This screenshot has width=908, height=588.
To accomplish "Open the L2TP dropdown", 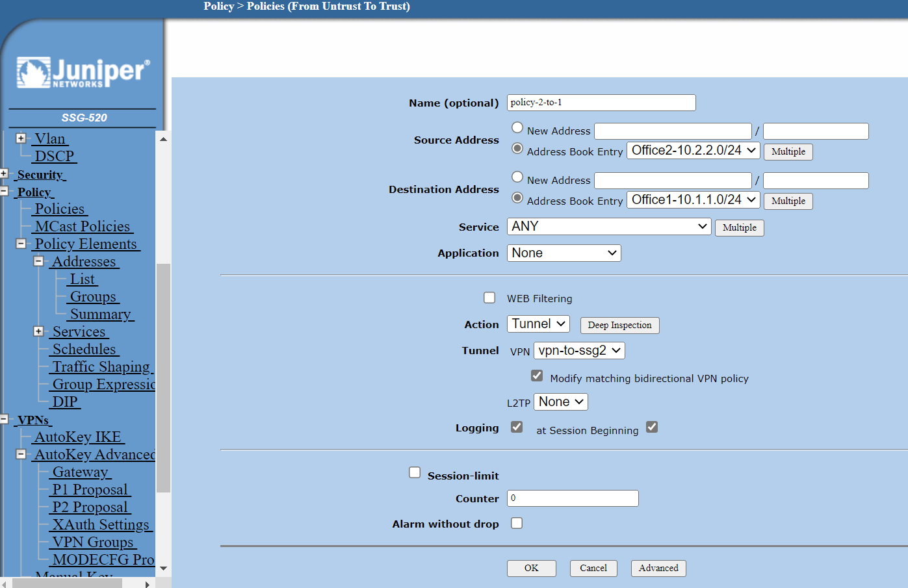I will [560, 402].
